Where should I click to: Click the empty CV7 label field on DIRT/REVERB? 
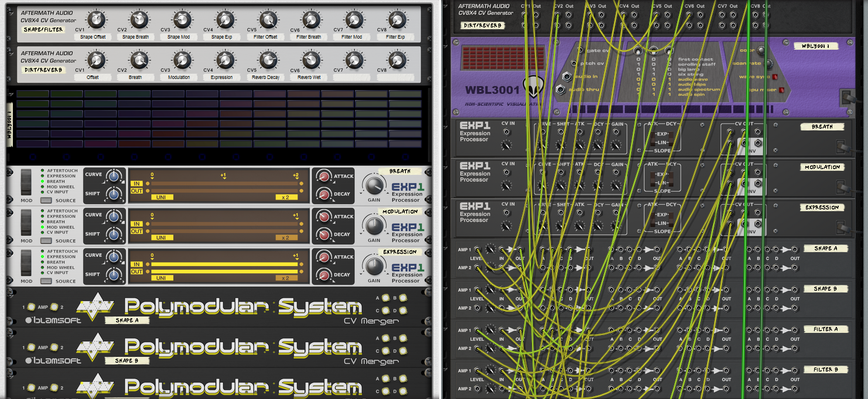click(x=352, y=77)
